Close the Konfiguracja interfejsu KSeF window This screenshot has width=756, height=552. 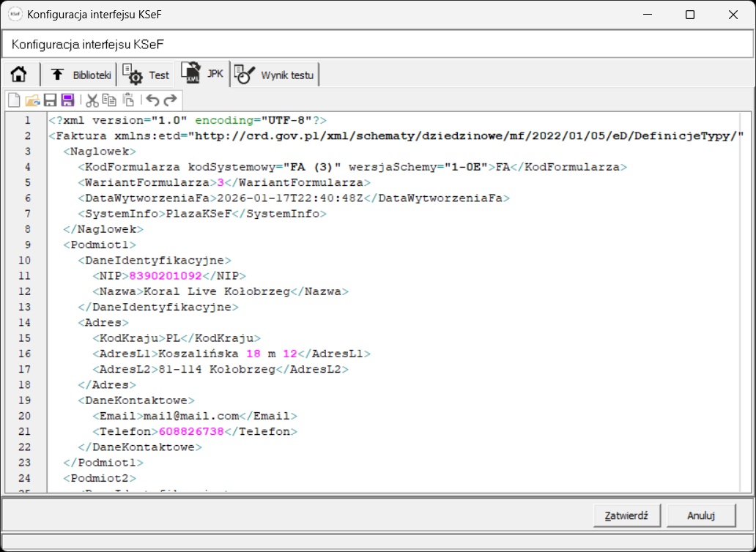click(733, 15)
